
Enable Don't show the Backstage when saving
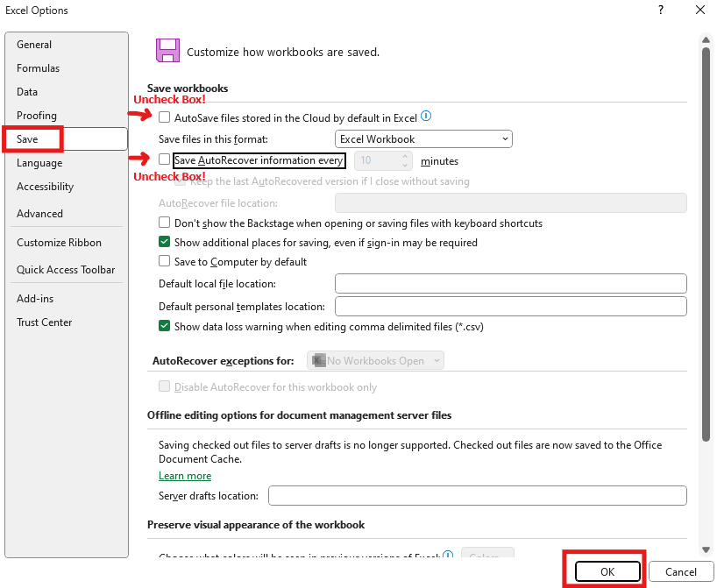tap(164, 223)
